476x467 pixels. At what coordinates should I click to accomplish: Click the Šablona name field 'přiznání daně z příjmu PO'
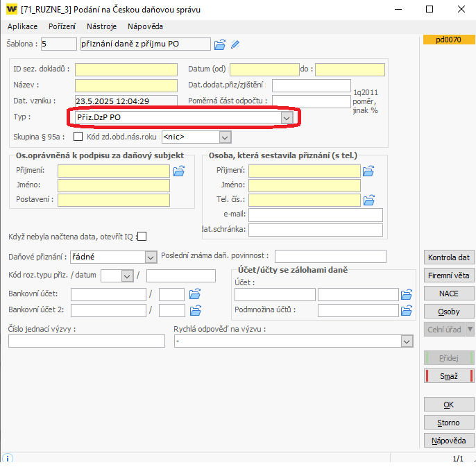pyautogui.click(x=146, y=44)
